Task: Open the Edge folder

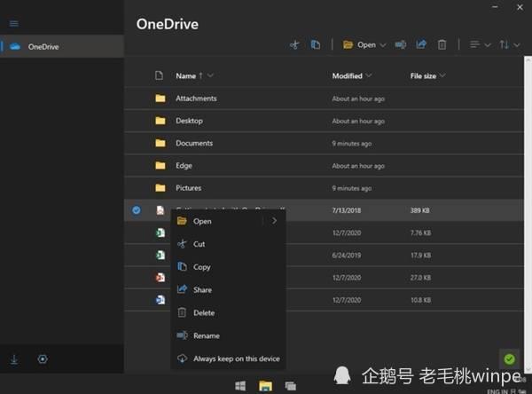Action: 184,166
